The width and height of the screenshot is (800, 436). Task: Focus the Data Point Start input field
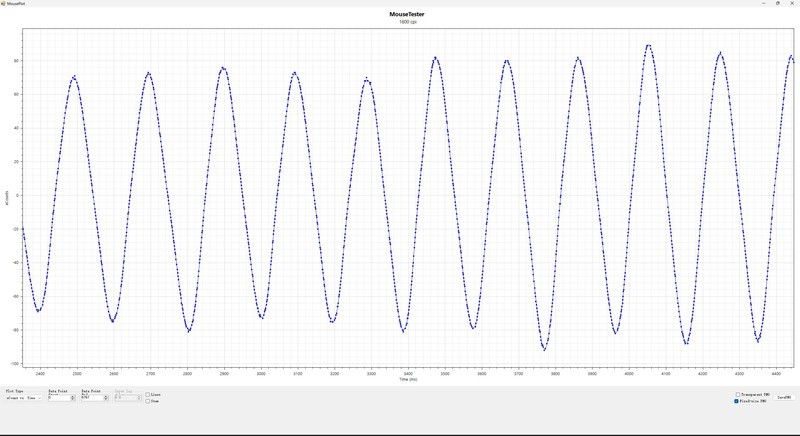pyautogui.click(x=59, y=398)
